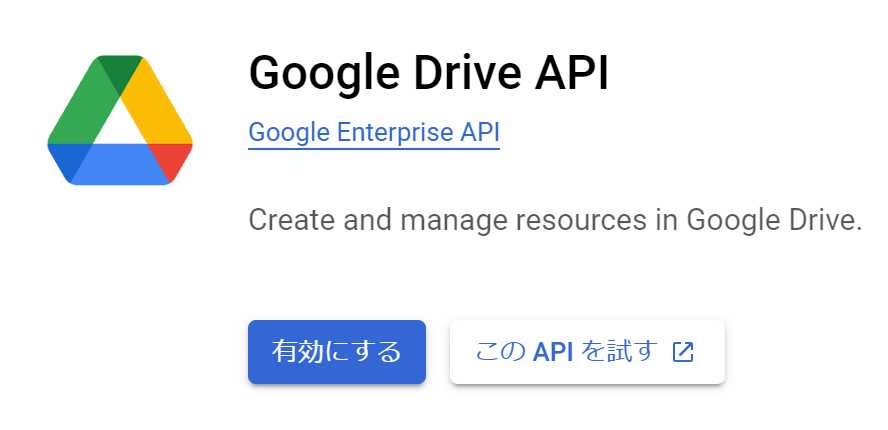Viewport: 888px width, 430px height.
Task: Click the bold 'API' text in the try button
Action: click(553, 352)
